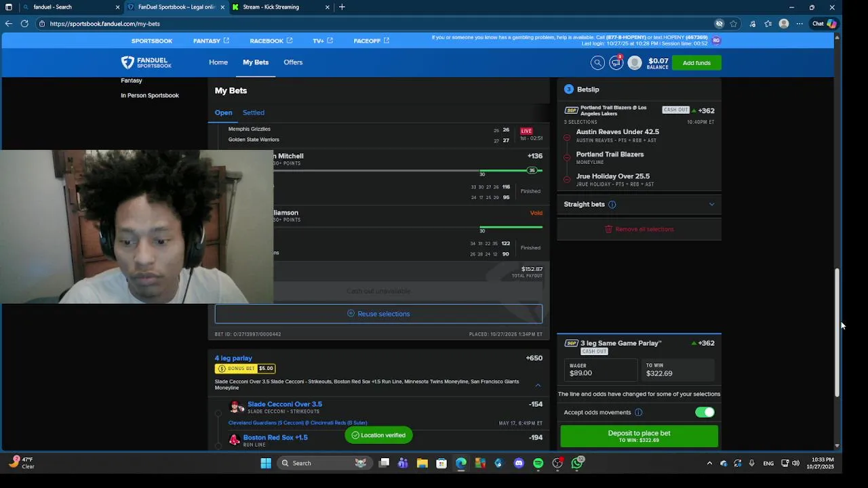Open browser settings and more menu
Image resolution: width=868 pixels, height=488 pixels.
pyautogui.click(x=800, y=24)
